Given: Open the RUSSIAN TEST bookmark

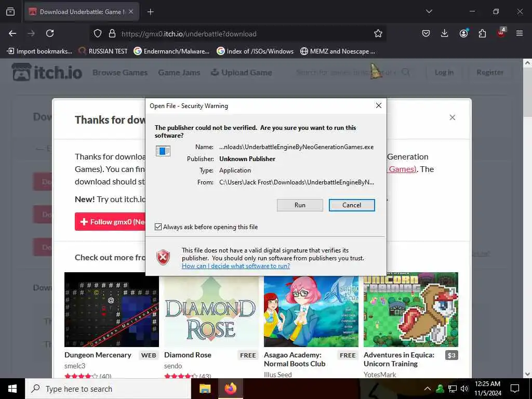Looking at the screenshot, I should (x=103, y=51).
